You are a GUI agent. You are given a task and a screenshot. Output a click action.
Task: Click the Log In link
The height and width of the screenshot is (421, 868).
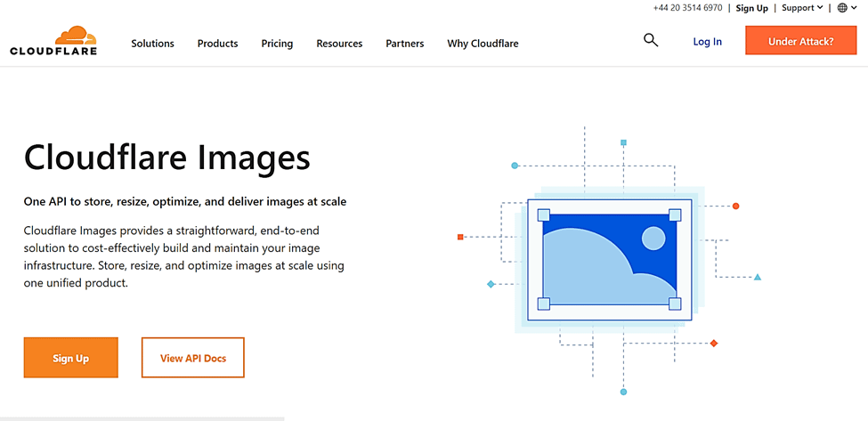point(708,42)
